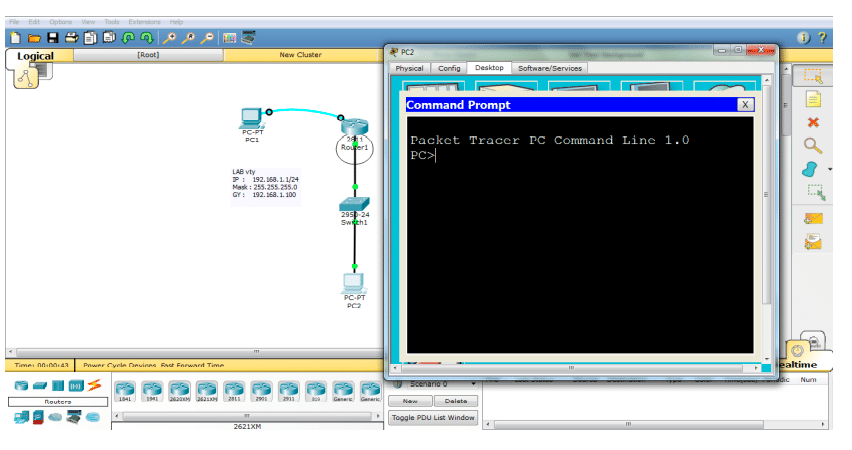Click the New scenario button
The width and height of the screenshot is (852, 450).
[410, 401]
